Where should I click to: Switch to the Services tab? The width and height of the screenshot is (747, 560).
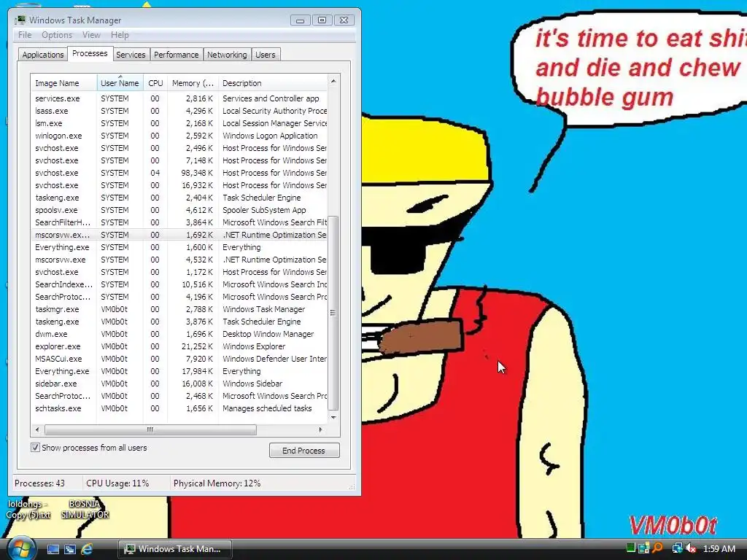tap(131, 55)
